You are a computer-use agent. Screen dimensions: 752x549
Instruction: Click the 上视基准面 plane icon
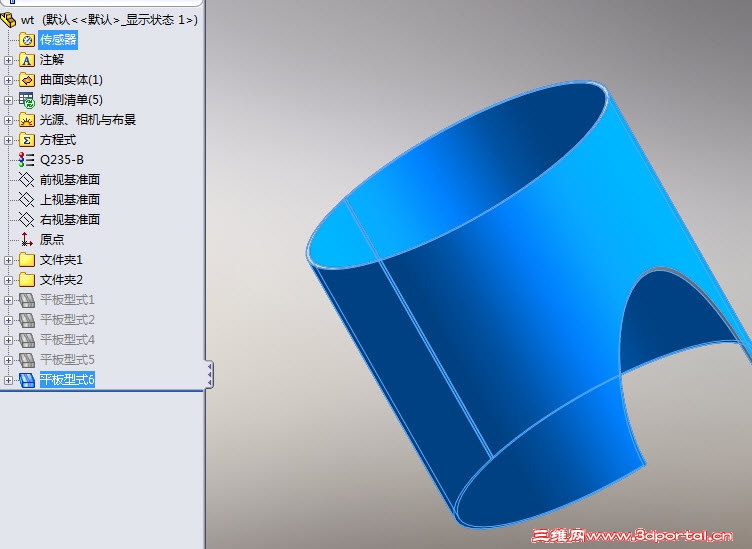coord(26,199)
